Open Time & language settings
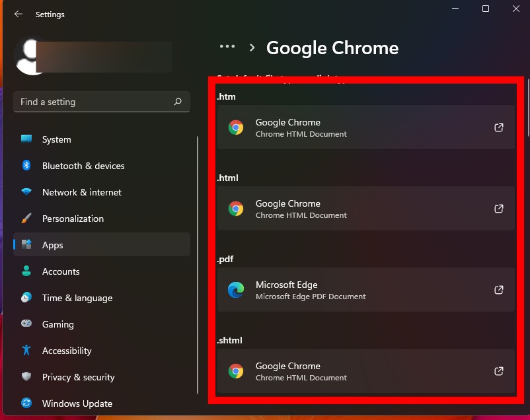The width and height of the screenshot is (530, 420). tap(101, 298)
